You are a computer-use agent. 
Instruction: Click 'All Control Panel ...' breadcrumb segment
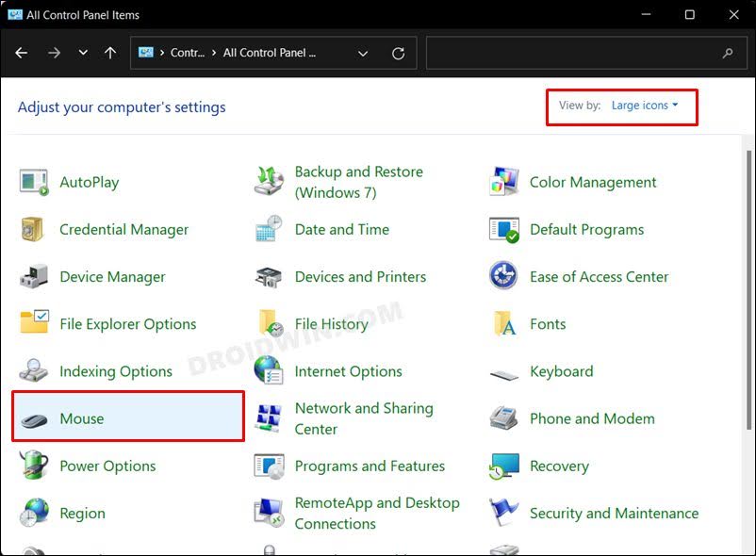(269, 53)
